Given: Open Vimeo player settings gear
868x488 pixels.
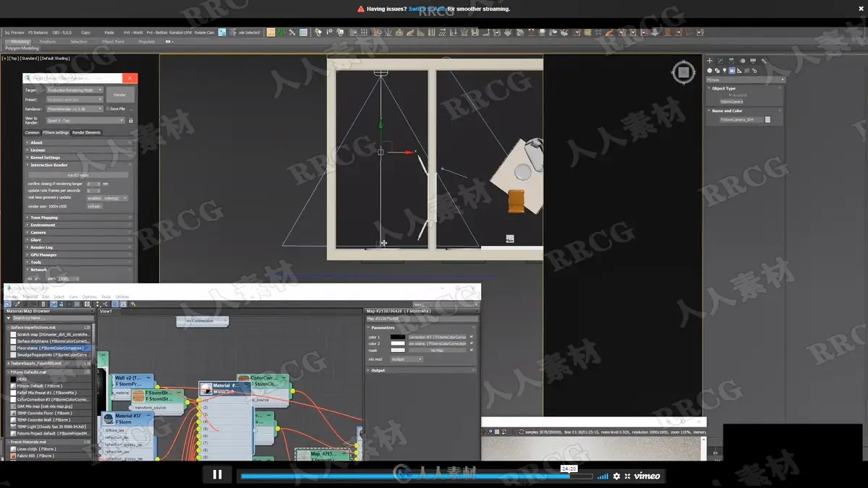Looking at the screenshot, I should point(616,476).
